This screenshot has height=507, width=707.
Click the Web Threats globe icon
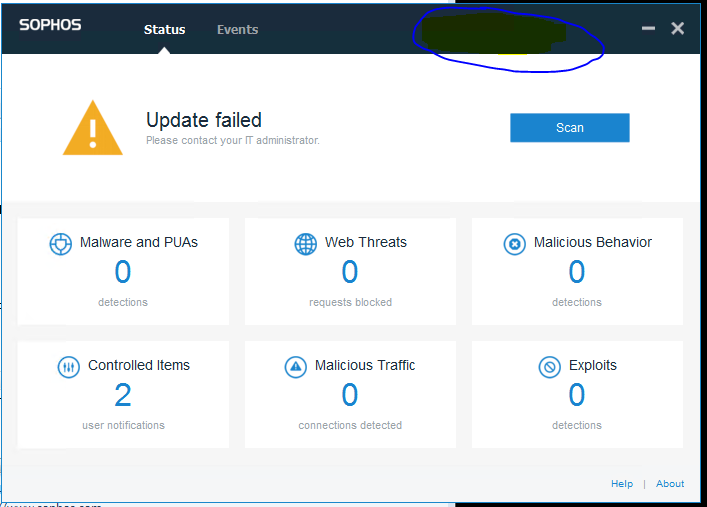pos(306,244)
